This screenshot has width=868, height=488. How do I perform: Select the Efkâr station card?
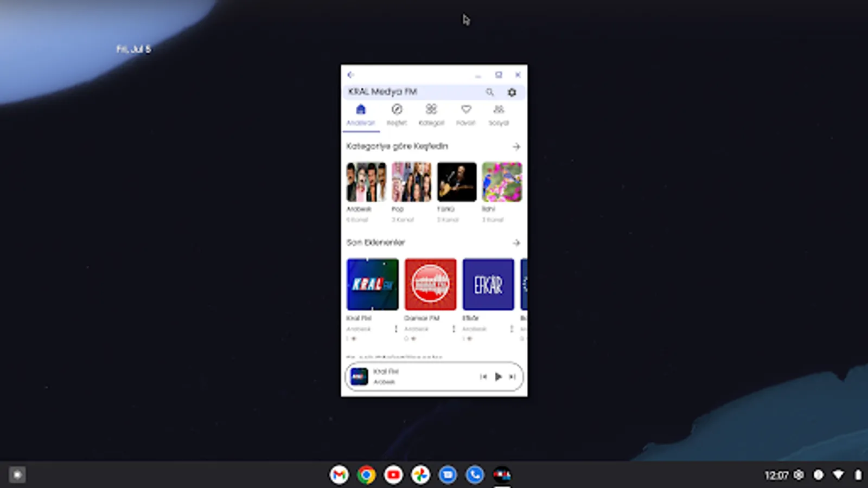488,284
